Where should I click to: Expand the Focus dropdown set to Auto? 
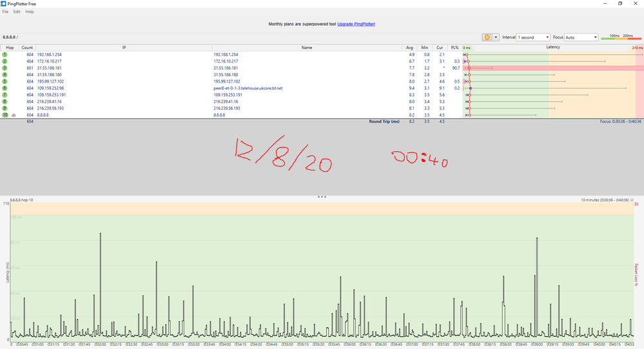pos(581,37)
